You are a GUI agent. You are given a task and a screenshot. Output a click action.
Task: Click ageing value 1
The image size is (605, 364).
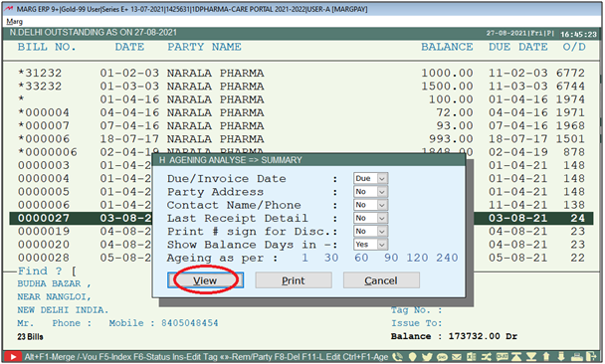[x=304, y=258]
